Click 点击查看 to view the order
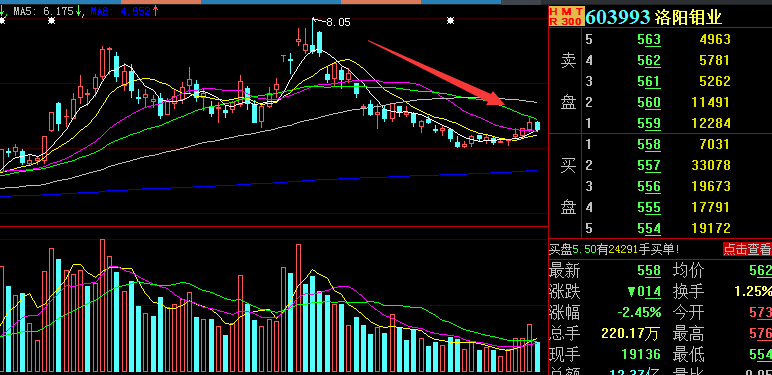Image resolution: width=772 pixels, height=375 pixels. click(747, 249)
